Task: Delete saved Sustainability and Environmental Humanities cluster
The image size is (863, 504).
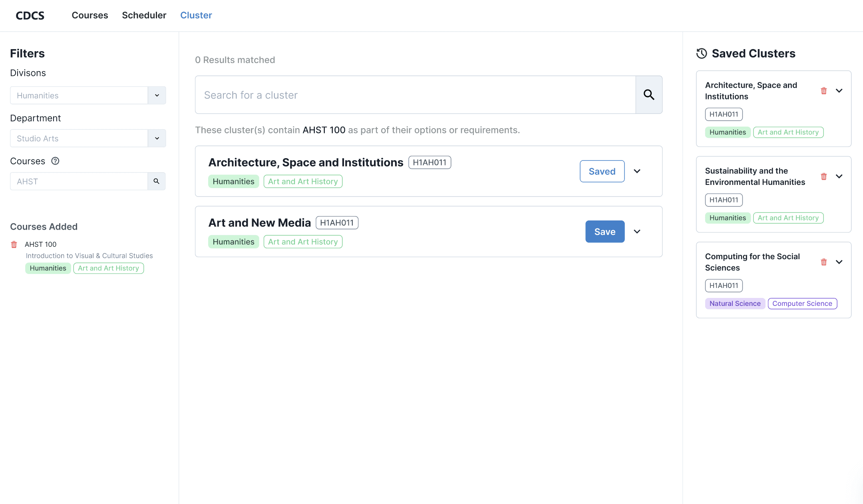Action: point(823,177)
